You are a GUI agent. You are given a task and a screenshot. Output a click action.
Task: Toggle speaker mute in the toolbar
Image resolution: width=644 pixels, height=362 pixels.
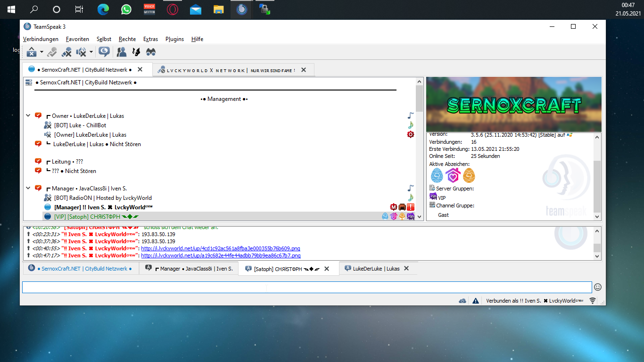click(81, 52)
